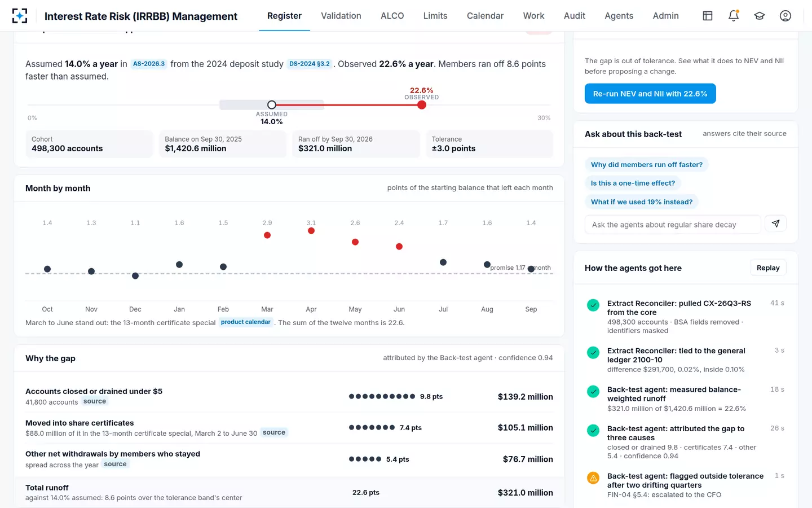This screenshot has width=812, height=508.
Task: Open the user profile icon
Action: coord(785,16)
